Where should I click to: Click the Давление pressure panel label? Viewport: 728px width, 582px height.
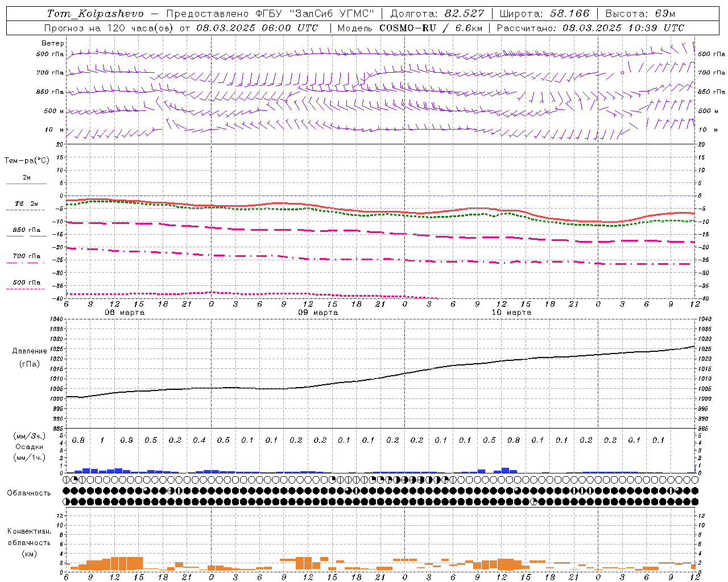point(30,351)
